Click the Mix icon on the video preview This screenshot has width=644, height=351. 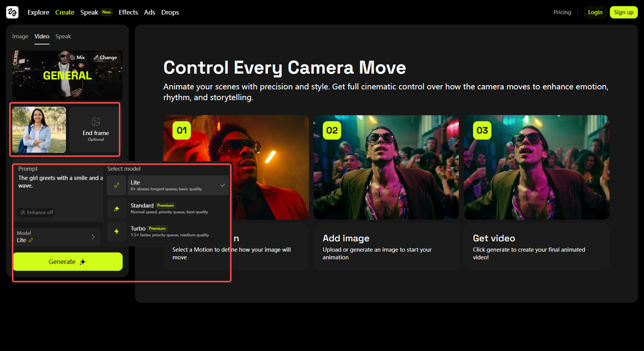(73, 57)
